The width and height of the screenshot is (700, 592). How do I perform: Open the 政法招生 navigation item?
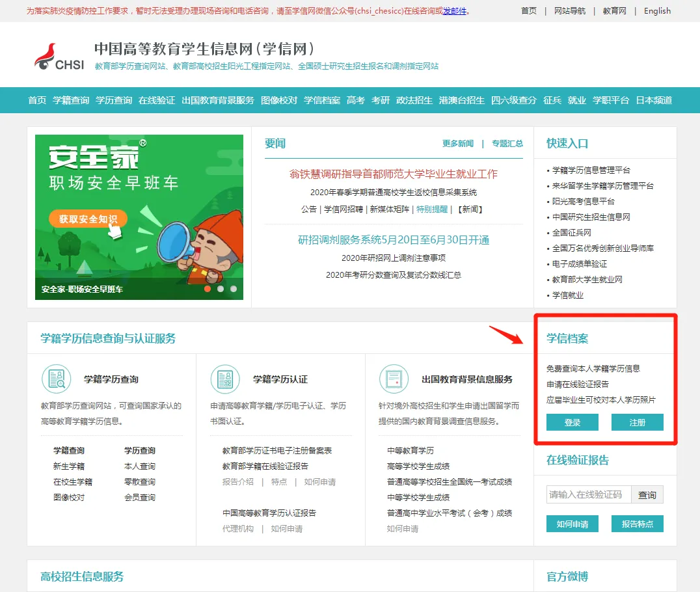coord(414,100)
